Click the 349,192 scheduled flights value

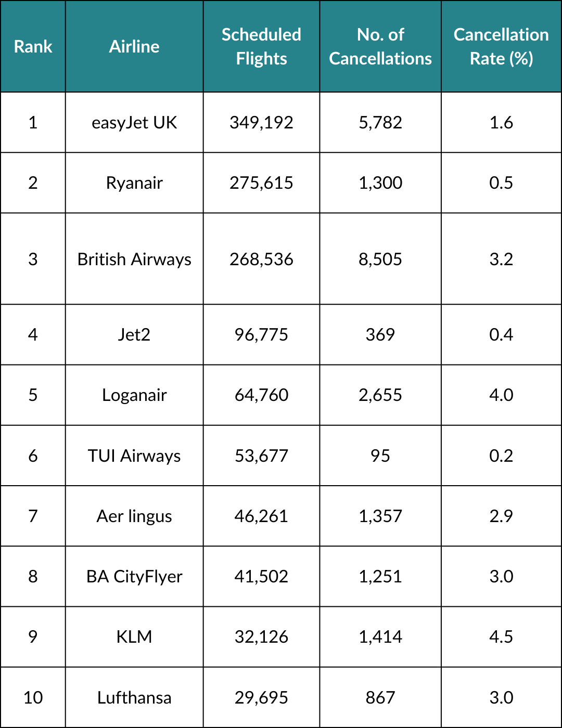click(261, 123)
